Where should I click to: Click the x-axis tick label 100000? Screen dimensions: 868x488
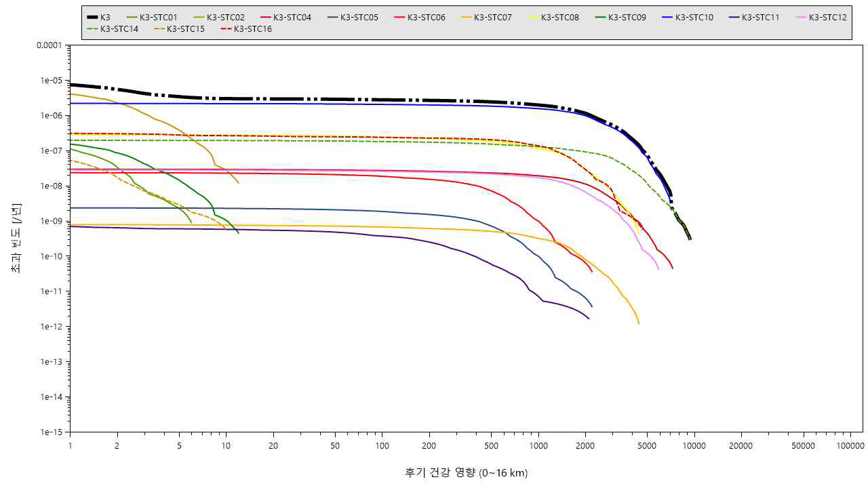pyautogui.click(x=850, y=445)
